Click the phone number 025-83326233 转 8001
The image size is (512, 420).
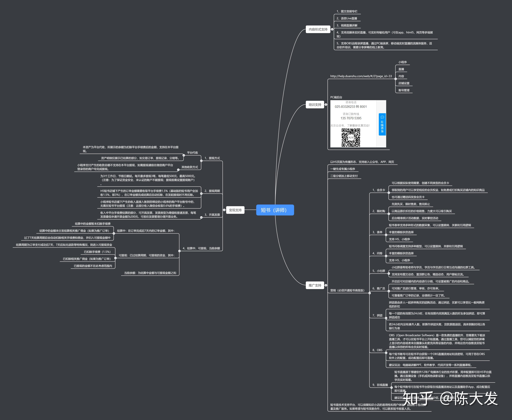point(351,107)
